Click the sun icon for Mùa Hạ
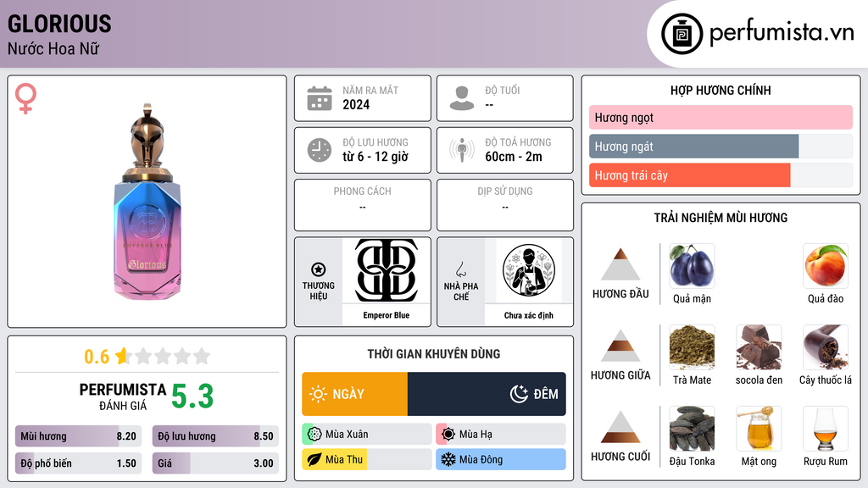This screenshot has height=488, width=868. point(448,434)
